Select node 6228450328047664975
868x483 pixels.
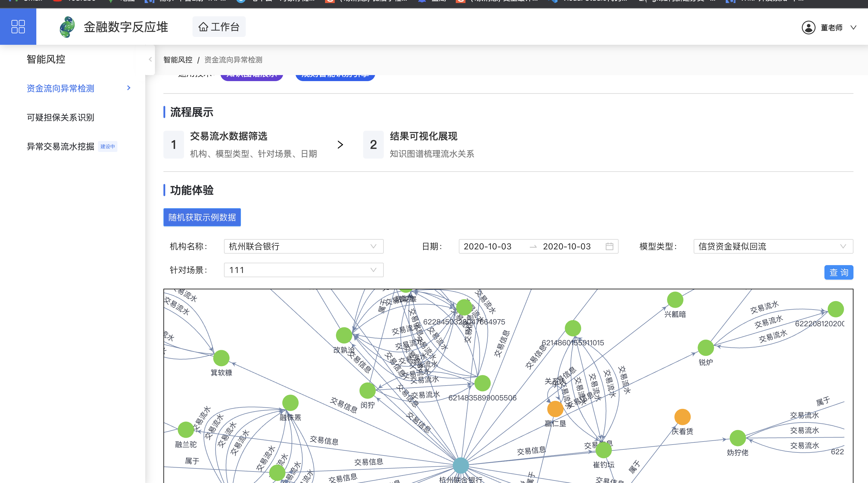pyautogui.click(x=464, y=307)
